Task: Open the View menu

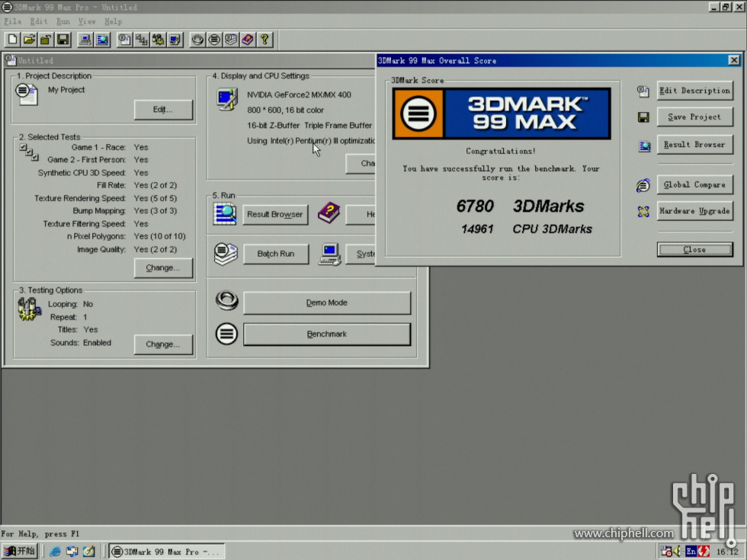Action: click(87, 21)
